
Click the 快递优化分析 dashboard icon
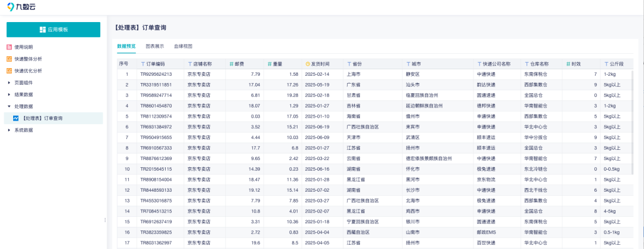click(9, 71)
